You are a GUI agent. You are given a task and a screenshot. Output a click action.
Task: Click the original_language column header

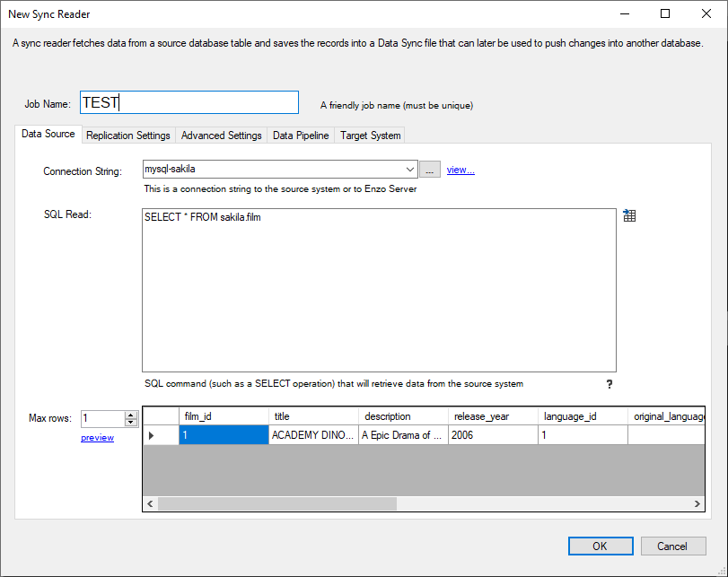(x=666, y=416)
